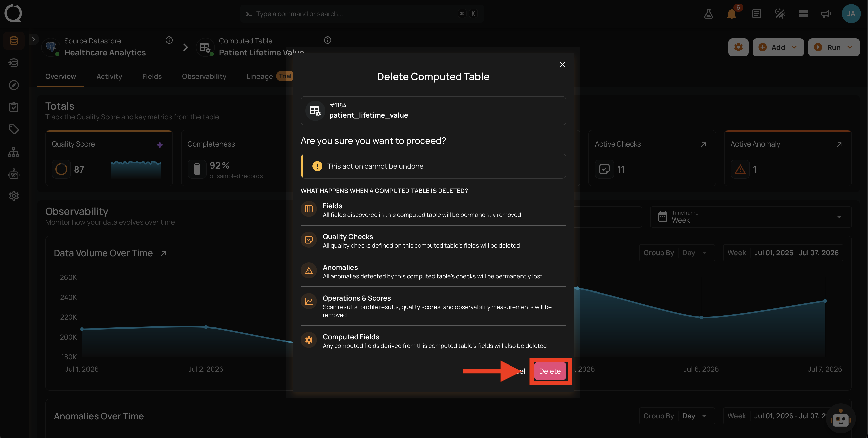This screenshot has height=438, width=868.
Task: Click the Anomalies warning icon in dialog
Action: tap(309, 270)
